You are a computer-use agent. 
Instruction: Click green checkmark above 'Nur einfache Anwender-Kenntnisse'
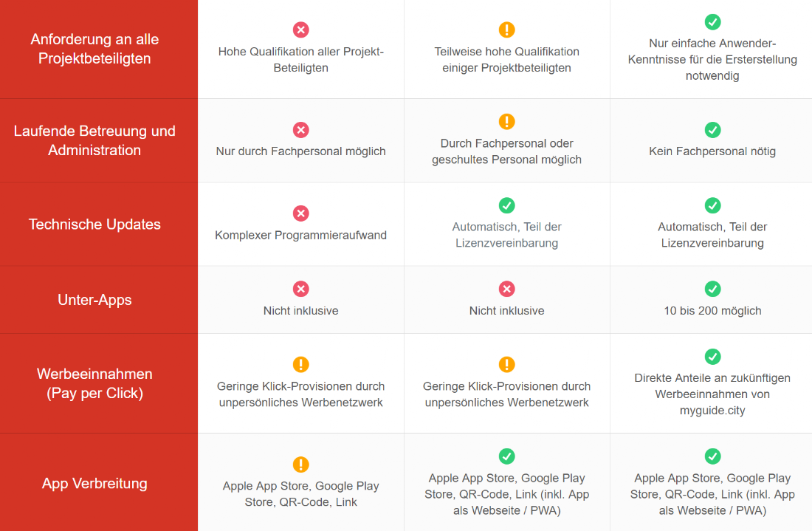(x=712, y=21)
